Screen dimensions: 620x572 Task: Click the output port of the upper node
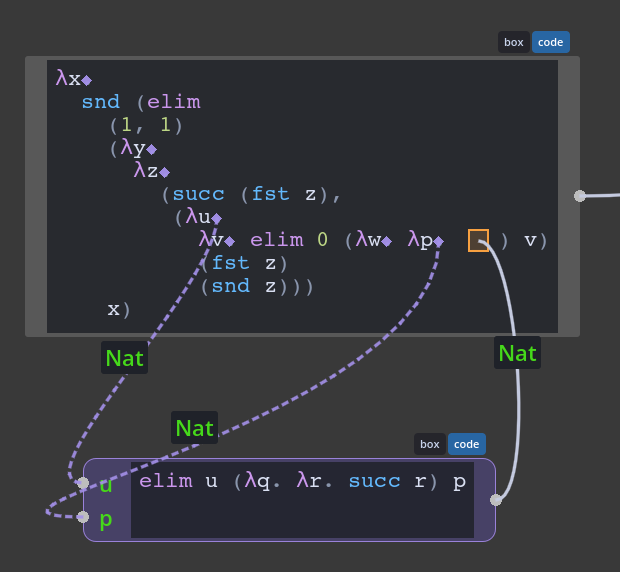[580, 196]
